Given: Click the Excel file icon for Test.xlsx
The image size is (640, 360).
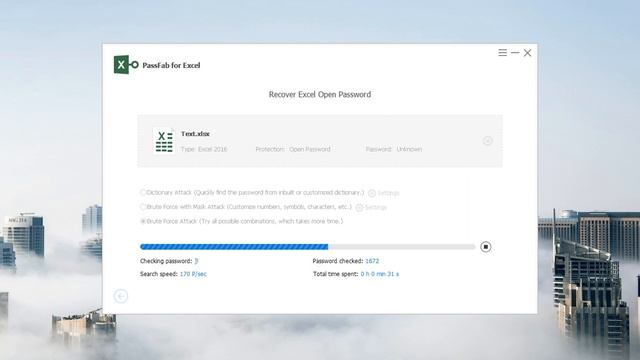Looking at the screenshot, I should point(164,141).
